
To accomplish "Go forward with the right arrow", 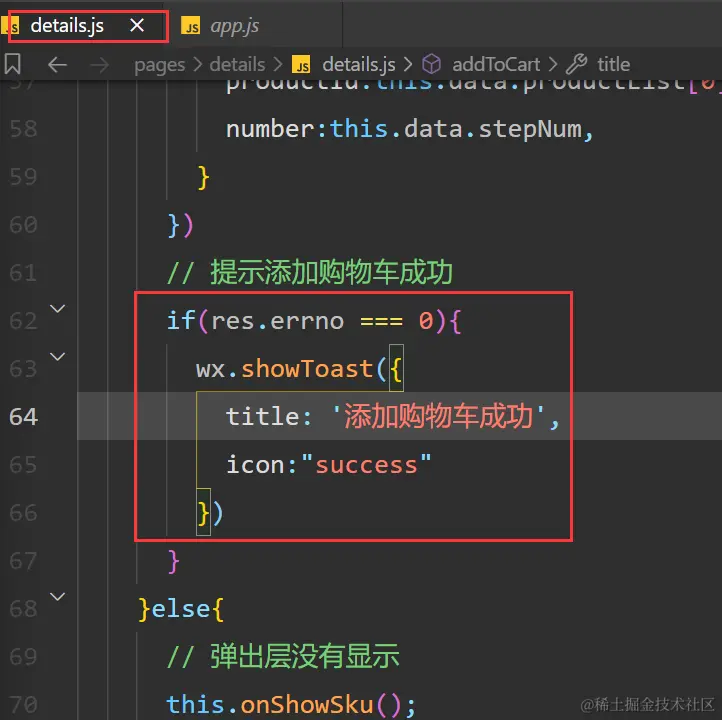I will point(99,65).
